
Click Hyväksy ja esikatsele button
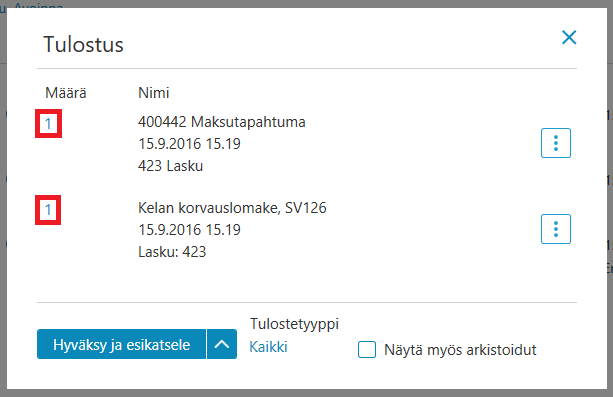click(122, 344)
